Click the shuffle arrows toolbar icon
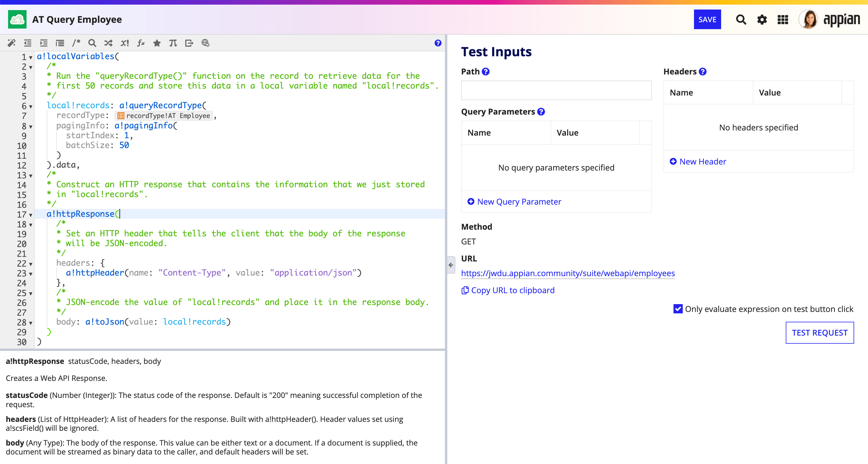The height and width of the screenshot is (464, 868). coord(108,43)
